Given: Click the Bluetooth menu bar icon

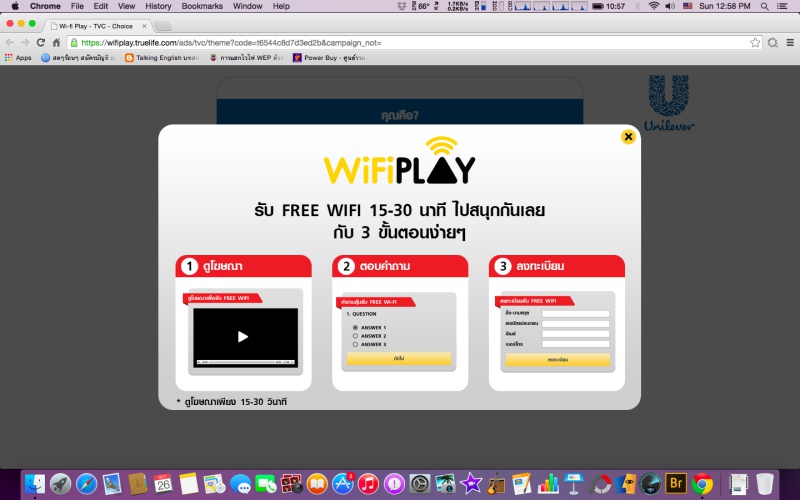Looking at the screenshot, I should point(637,6).
